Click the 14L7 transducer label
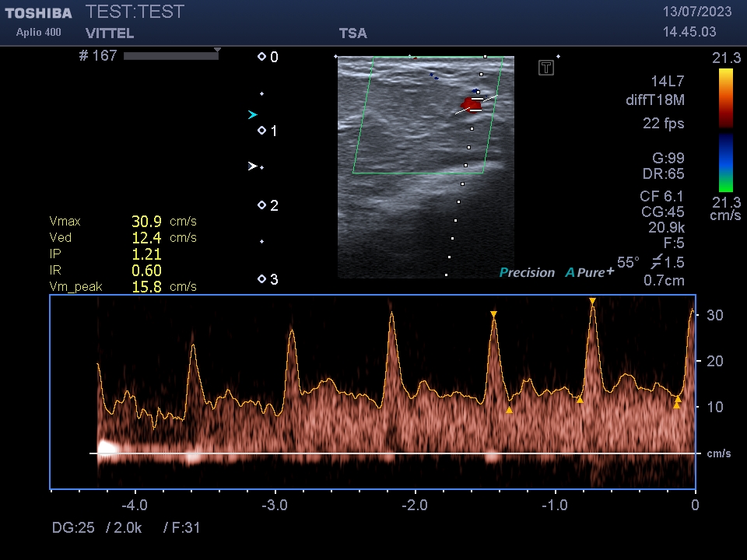The image size is (747, 560). (x=668, y=81)
